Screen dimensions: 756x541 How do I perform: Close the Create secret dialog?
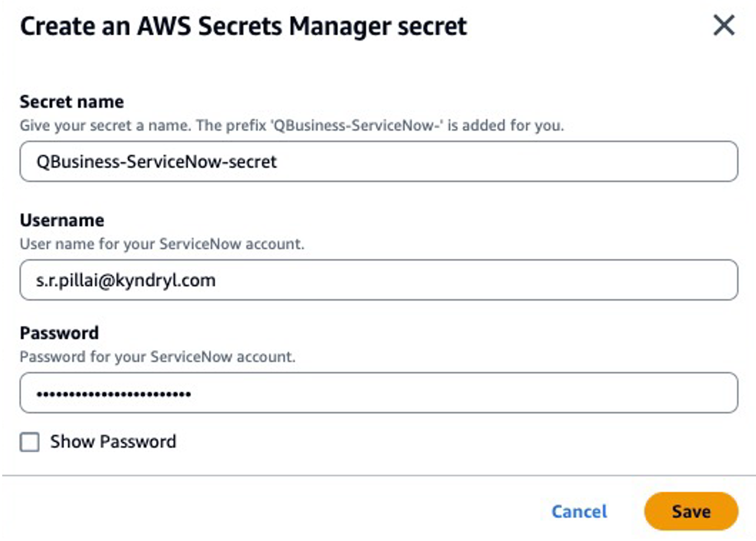pyautogui.click(x=724, y=25)
